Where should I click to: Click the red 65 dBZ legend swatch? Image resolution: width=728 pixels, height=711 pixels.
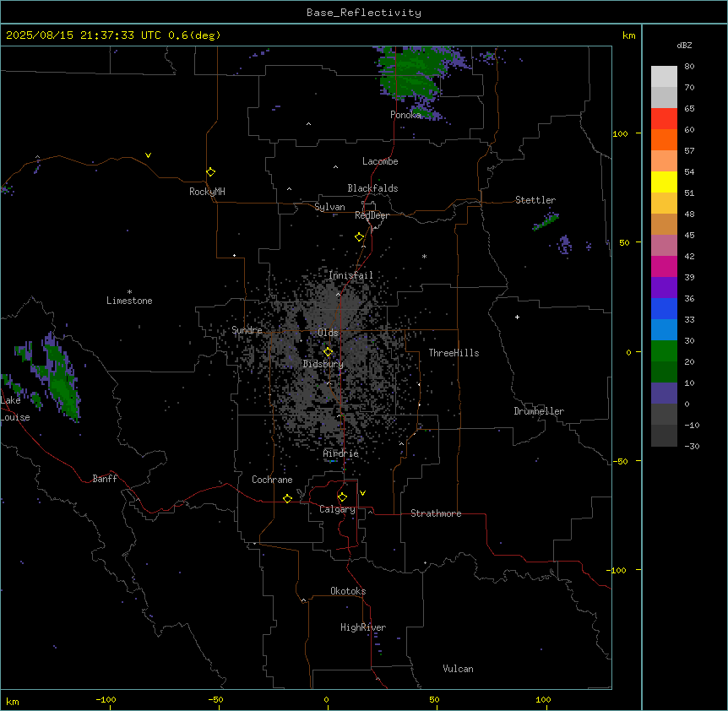664,119
